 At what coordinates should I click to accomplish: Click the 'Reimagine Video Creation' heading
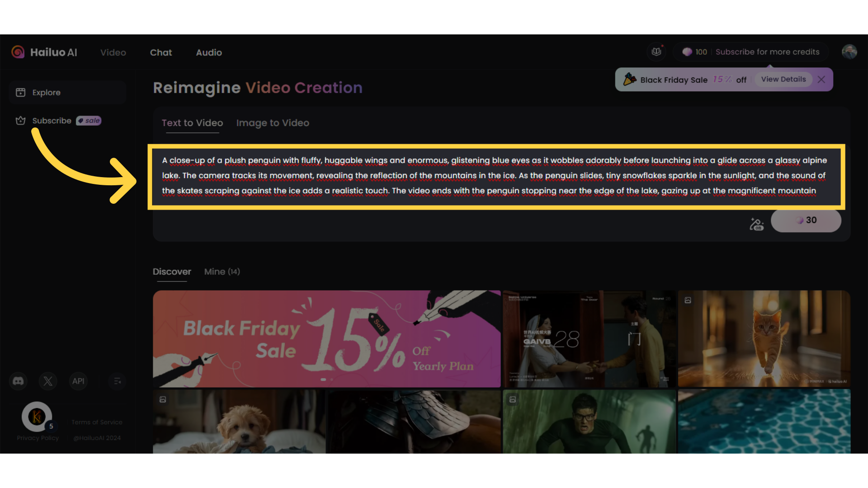258,88
